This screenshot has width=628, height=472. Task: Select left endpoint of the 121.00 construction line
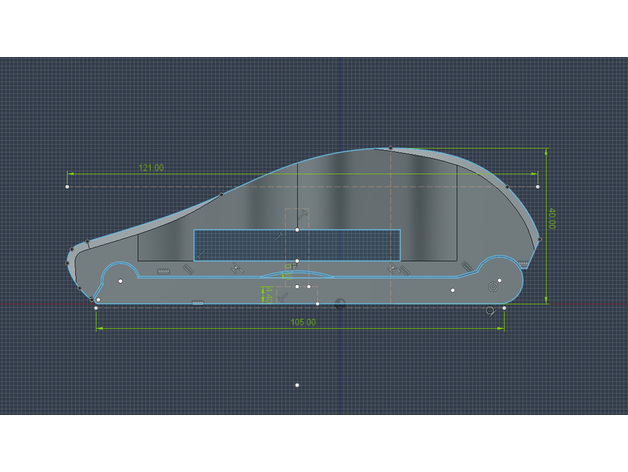(x=67, y=186)
